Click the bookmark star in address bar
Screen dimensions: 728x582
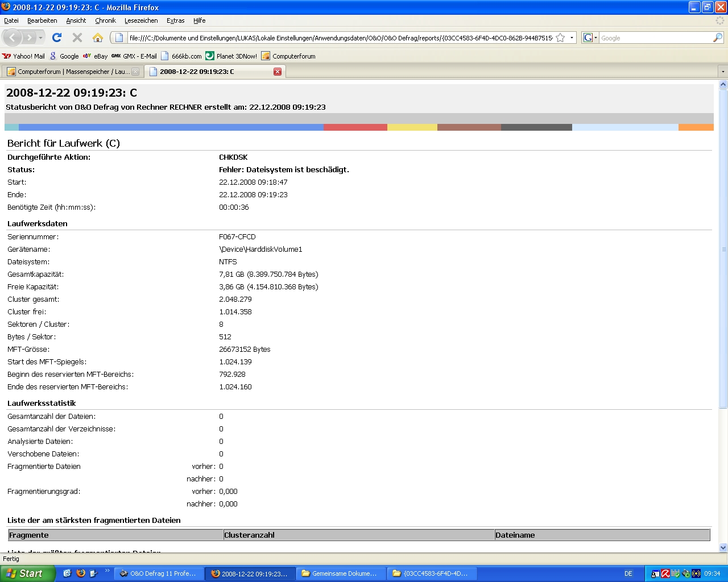pyautogui.click(x=560, y=38)
